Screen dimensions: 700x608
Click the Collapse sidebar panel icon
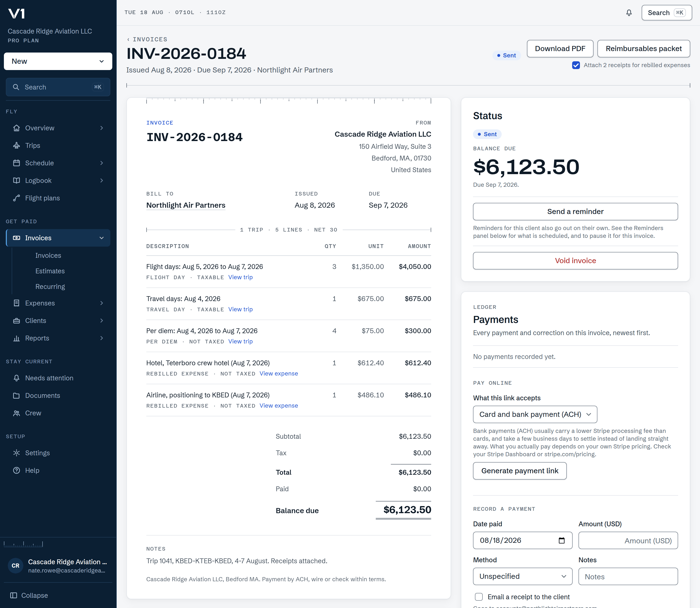pos(14,595)
